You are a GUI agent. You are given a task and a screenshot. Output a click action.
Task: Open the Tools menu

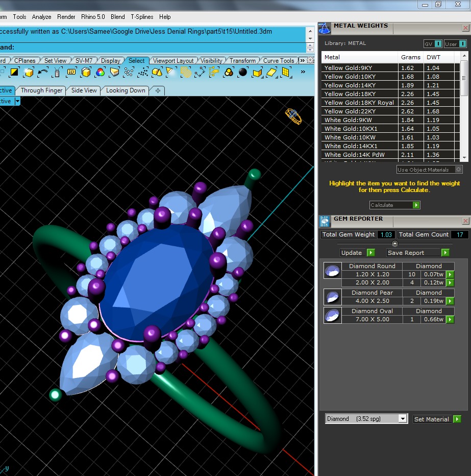19,17
